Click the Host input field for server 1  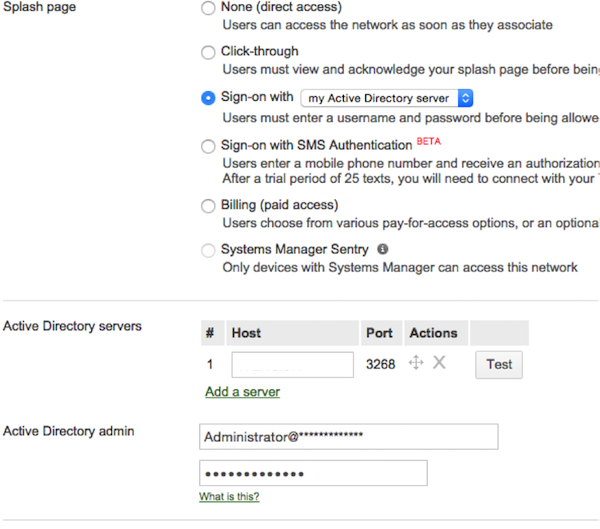click(292, 364)
